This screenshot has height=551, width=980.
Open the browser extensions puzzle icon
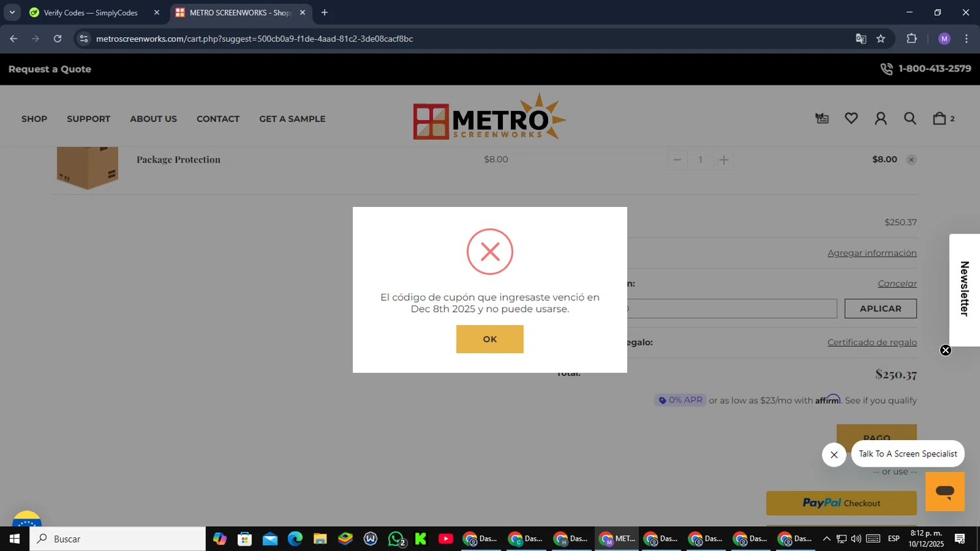[x=911, y=39]
